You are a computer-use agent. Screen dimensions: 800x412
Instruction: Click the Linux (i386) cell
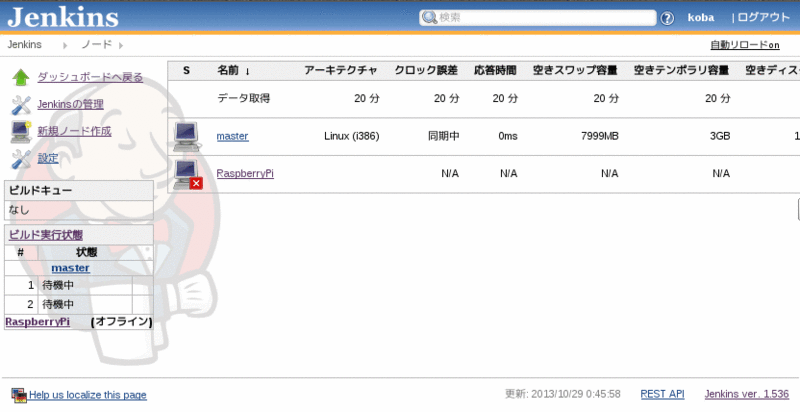coord(352,136)
